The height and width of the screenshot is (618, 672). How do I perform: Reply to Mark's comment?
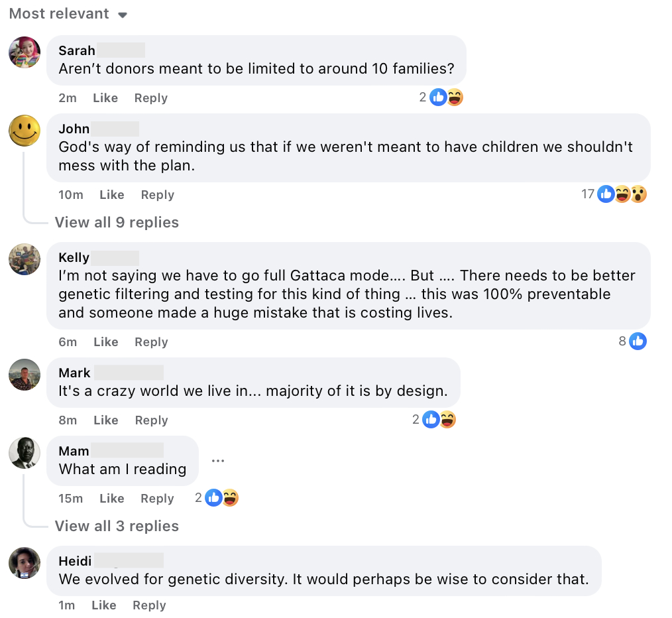(x=151, y=420)
